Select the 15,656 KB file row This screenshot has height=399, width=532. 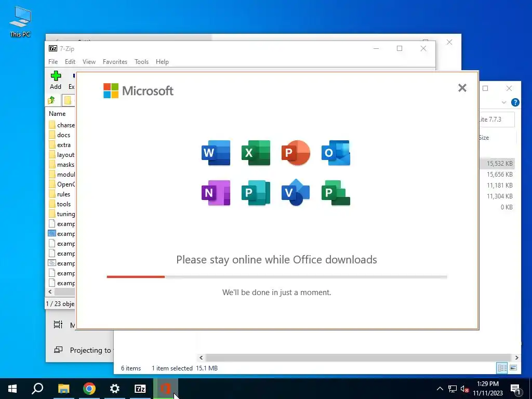pyautogui.click(x=497, y=175)
